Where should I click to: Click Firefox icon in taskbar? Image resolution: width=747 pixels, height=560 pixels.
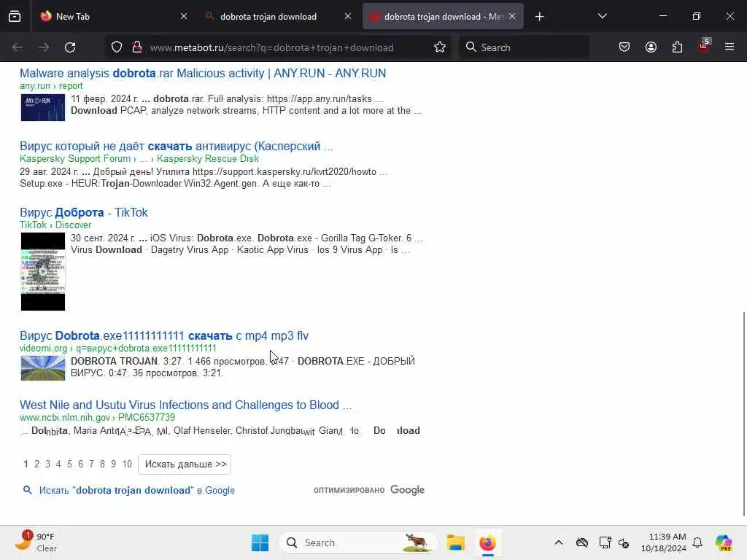tap(487, 542)
